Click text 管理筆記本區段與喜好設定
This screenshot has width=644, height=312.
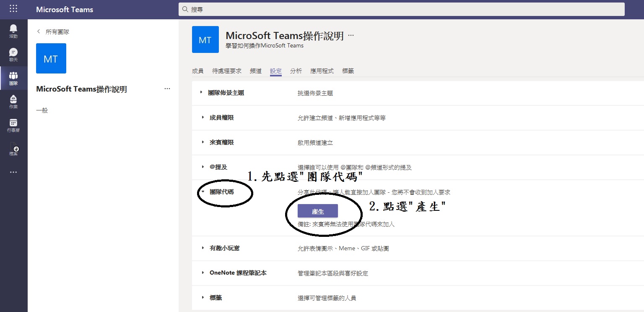[333, 273]
